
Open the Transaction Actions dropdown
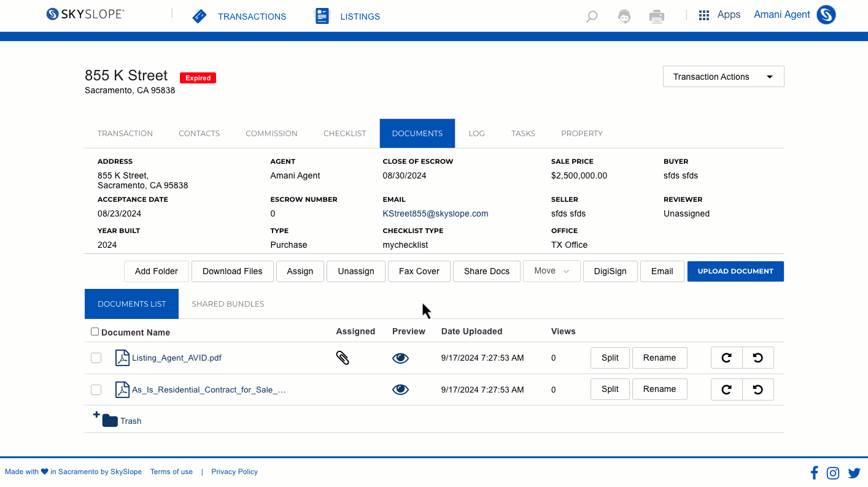click(x=723, y=77)
